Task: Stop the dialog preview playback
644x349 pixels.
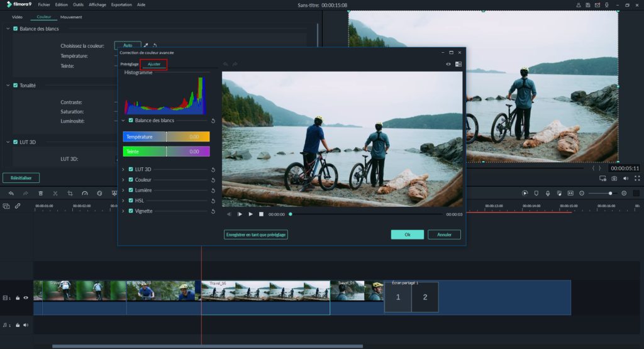Action: coord(261,214)
